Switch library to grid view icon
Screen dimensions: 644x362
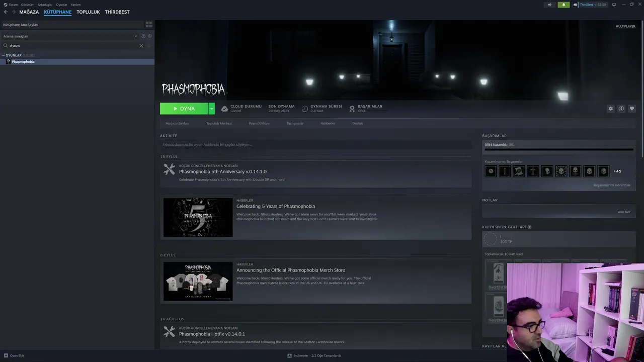point(149,24)
